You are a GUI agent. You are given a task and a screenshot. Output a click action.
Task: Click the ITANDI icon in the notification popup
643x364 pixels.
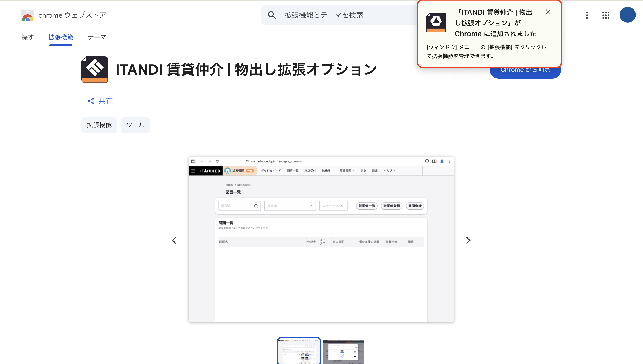[x=436, y=23]
